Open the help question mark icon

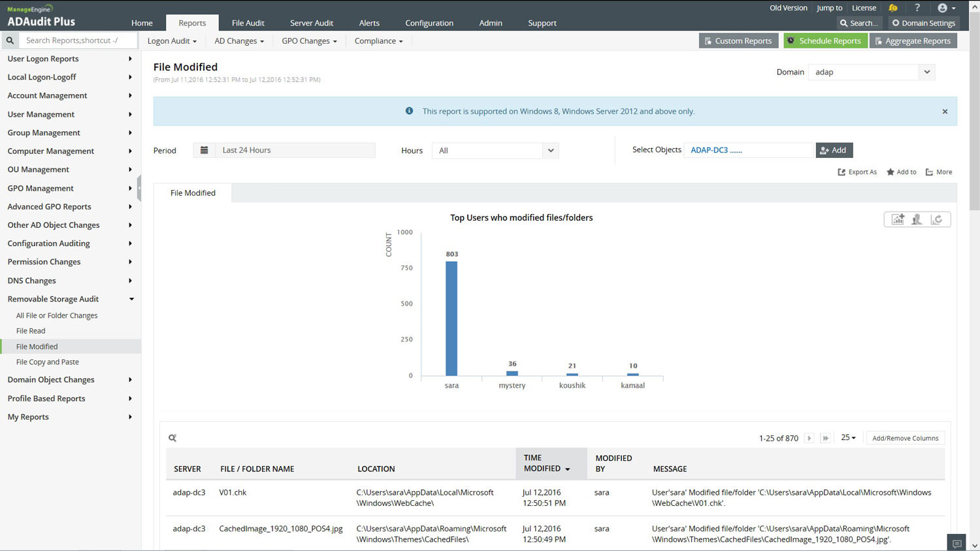tap(917, 8)
